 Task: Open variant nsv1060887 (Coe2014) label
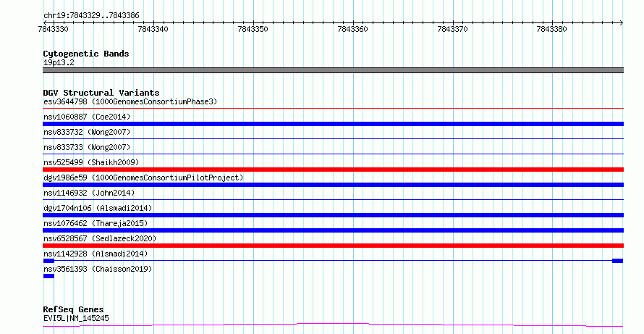point(87,117)
